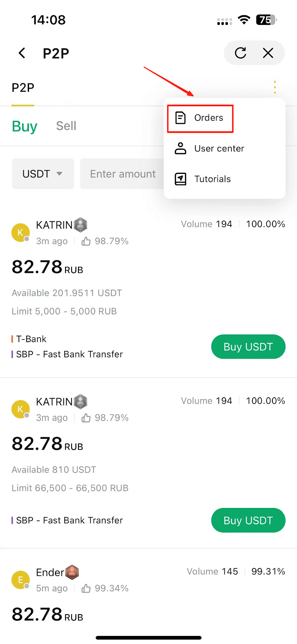
Task: Tap the back arrow next to P2P
Action: 22,53
